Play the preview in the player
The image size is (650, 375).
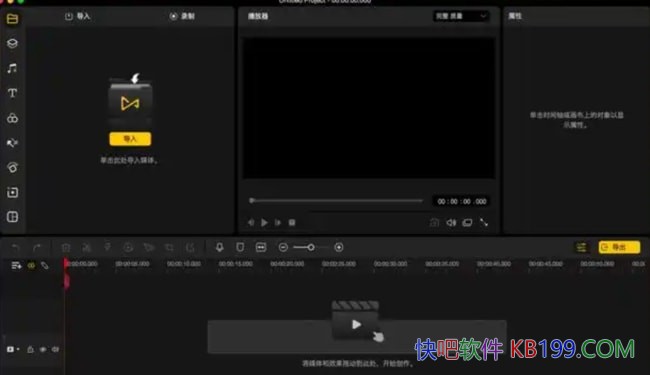pyautogui.click(x=264, y=223)
